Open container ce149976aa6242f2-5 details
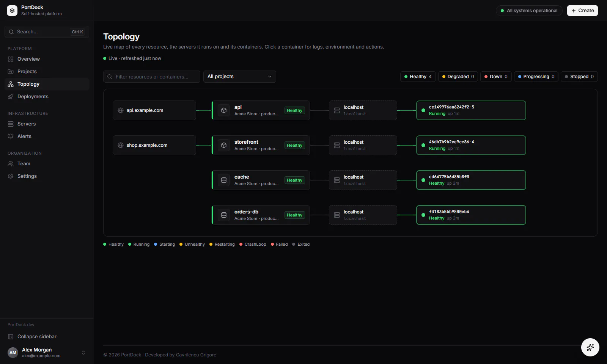The image size is (607, 364). click(x=471, y=110)
